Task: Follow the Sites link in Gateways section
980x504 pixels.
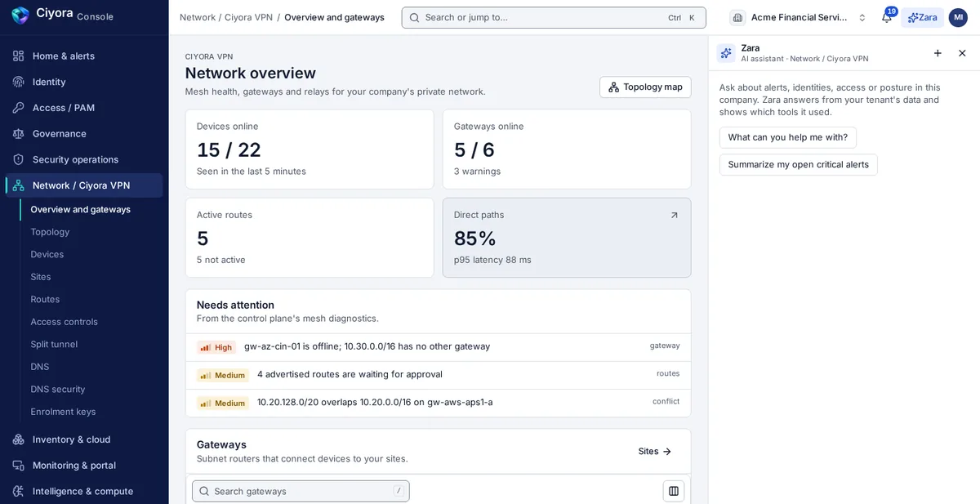Action: pos(655,451)
